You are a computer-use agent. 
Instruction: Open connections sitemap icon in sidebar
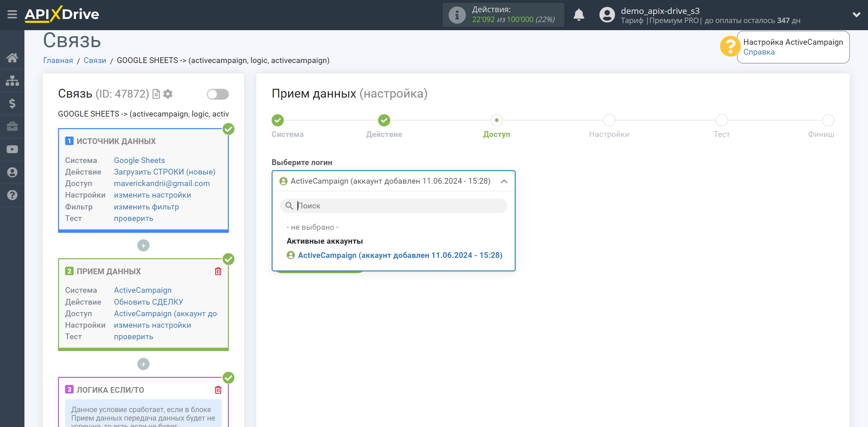click(x=12, y=81)
